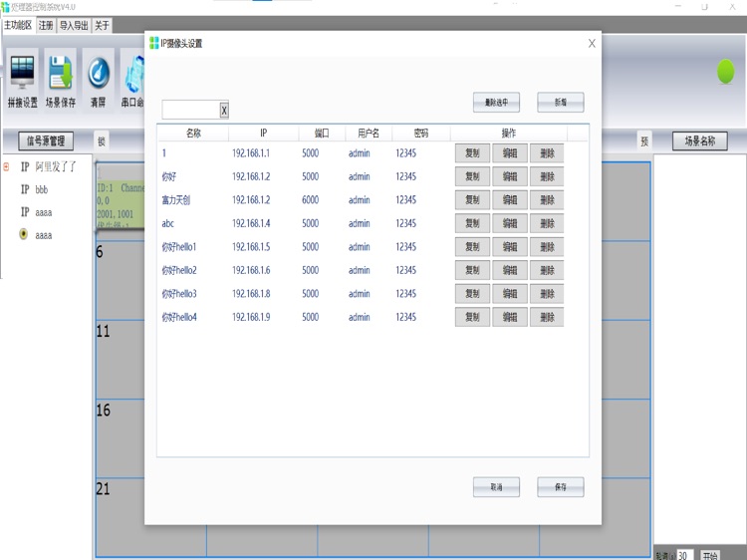Click the 锁 lock button
747x560 pixels.
click(101, 141)
